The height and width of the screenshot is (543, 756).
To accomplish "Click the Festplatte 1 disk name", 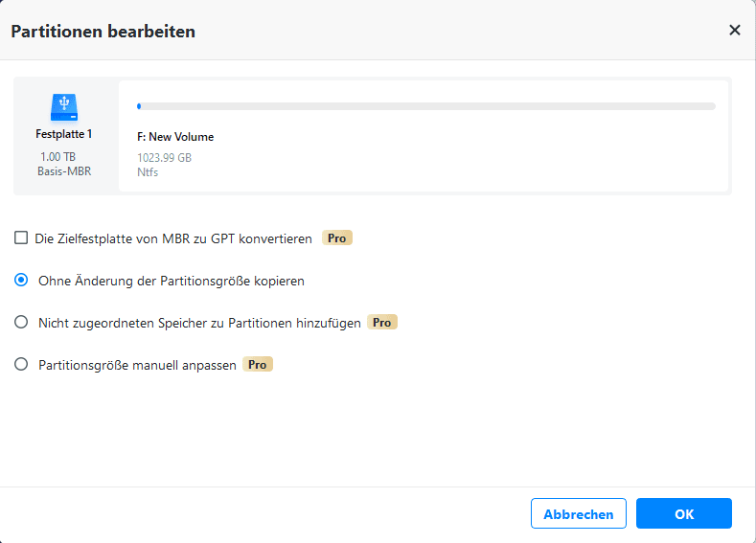I will 64,134.
